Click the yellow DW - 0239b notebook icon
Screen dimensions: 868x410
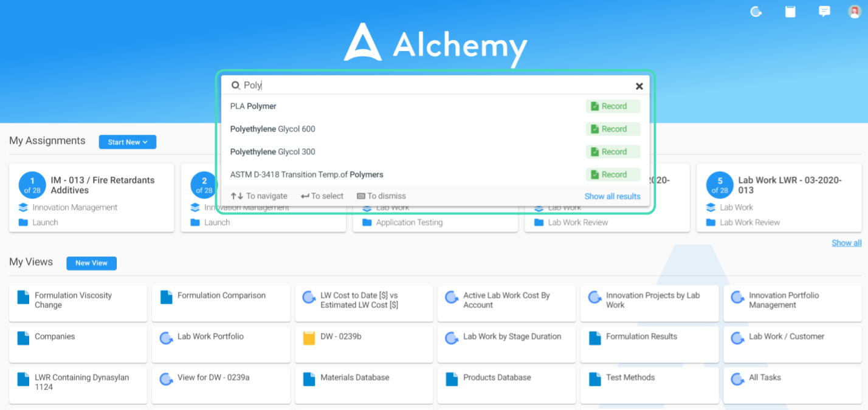[309, 338]
